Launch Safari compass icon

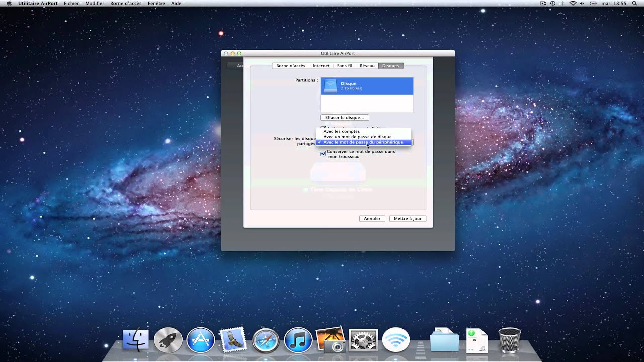pos(266,340)
